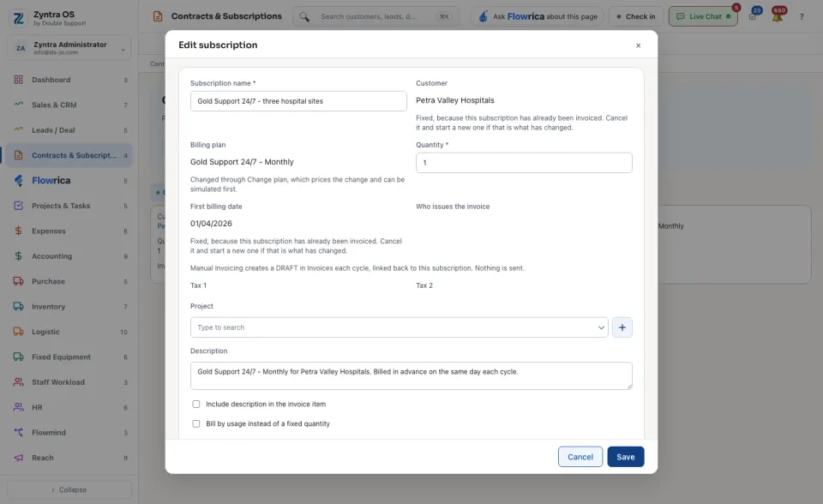Enable Include description in the invoice item
Viewport: 823px width, 504px height.
195,405
